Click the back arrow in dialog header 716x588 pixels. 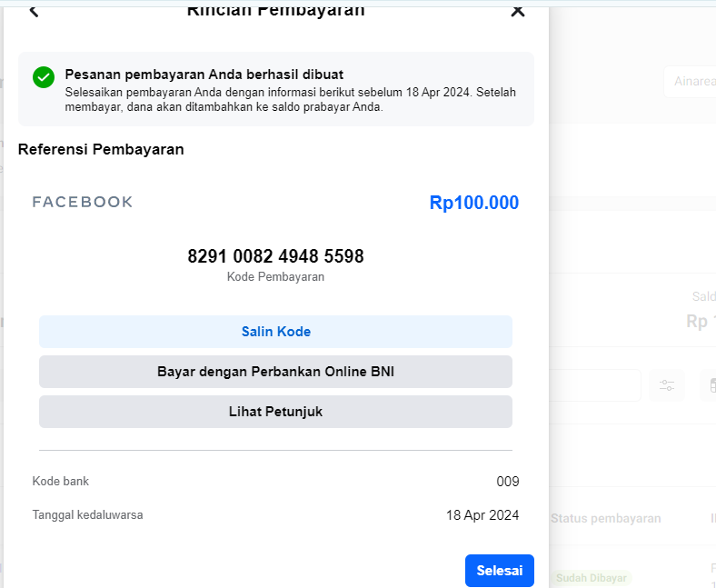pos(35,11)
